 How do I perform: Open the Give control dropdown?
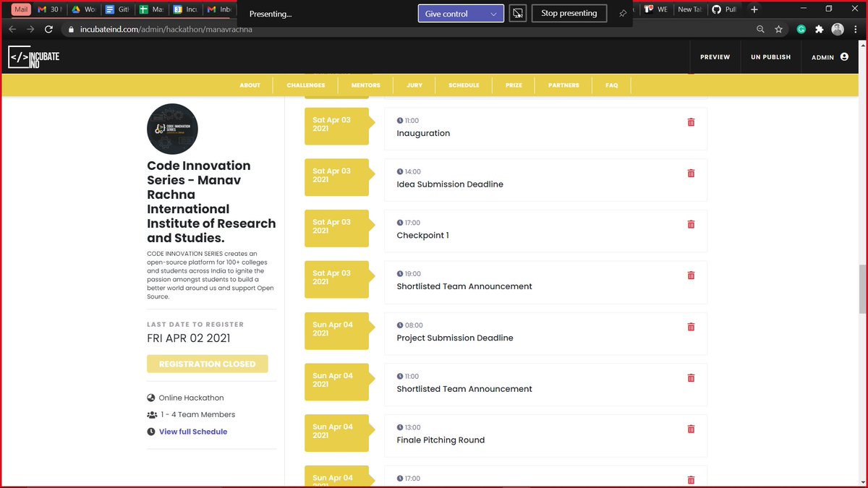[461, 14]
